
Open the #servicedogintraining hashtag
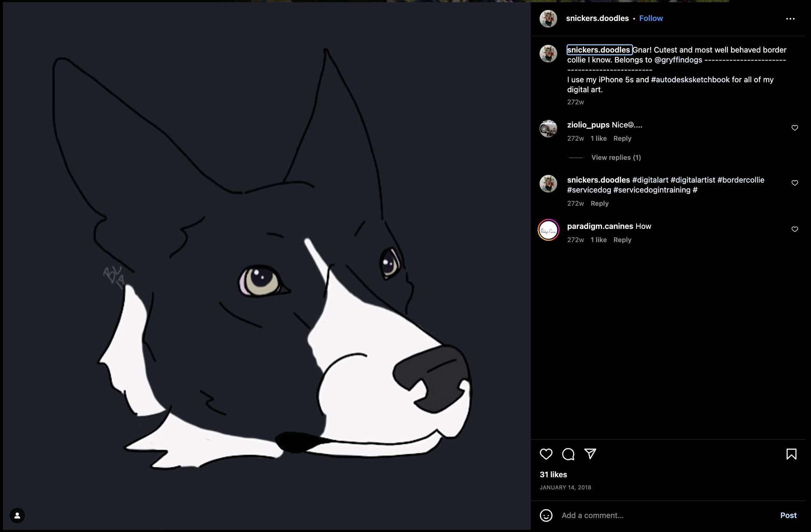coord(652,190)
